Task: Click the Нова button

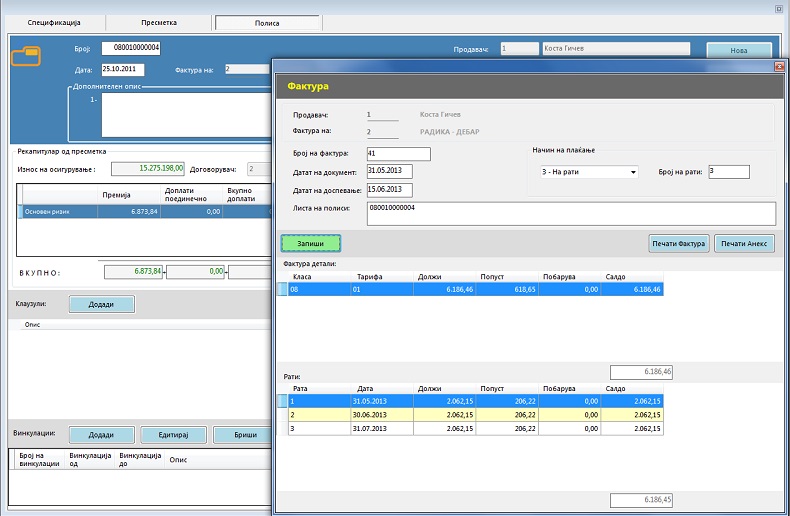Action: click(739, 50)
